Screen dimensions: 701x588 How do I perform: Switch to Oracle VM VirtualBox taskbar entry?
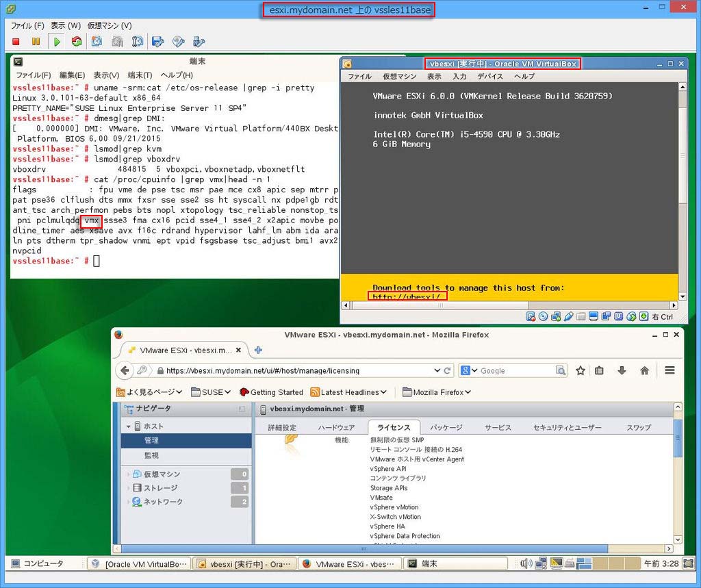(x=139, y=564)
